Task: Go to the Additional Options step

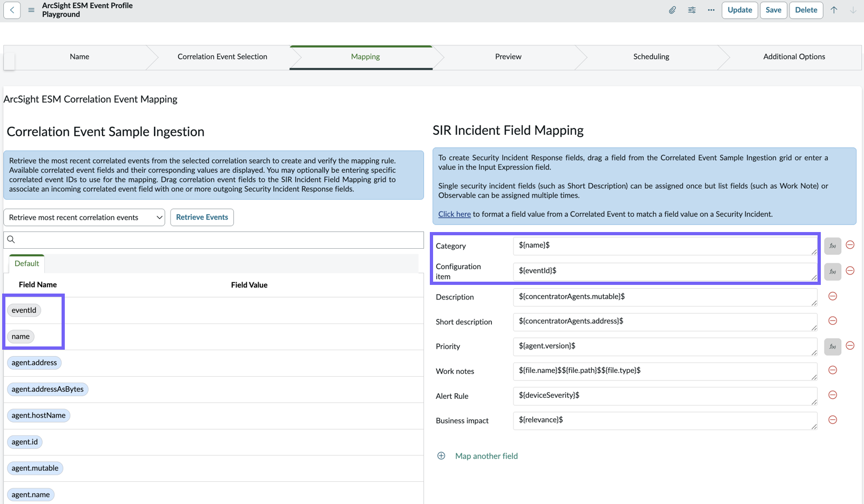Action: (794, 57)
